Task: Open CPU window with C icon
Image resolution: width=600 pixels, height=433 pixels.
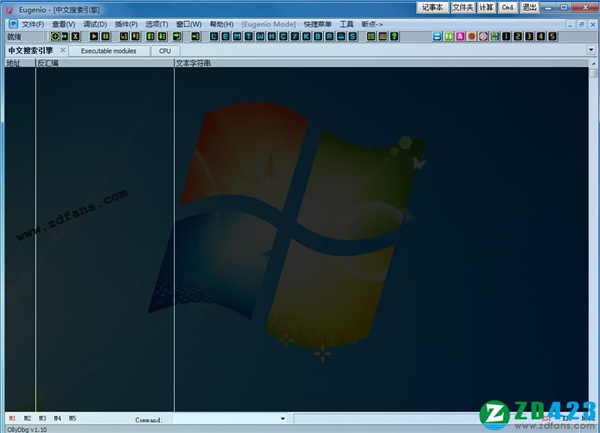Action: 283,36
